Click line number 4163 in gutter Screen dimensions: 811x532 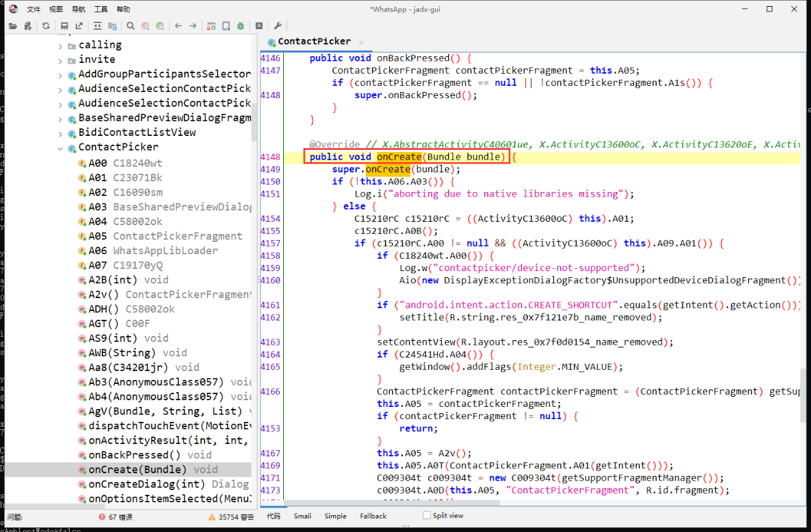pyautogui.click(x=270, y=342)
